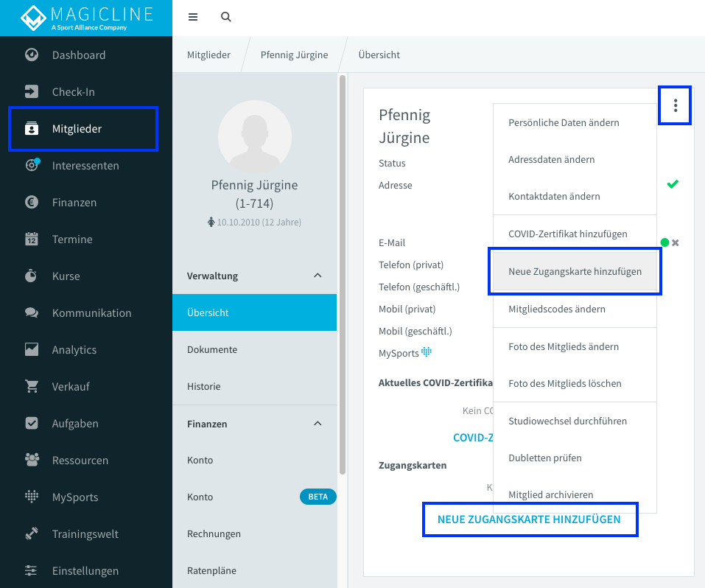705x588 pixels.
Task: Click the Check-In arrow icon
Action: click(x=32, y=92)
